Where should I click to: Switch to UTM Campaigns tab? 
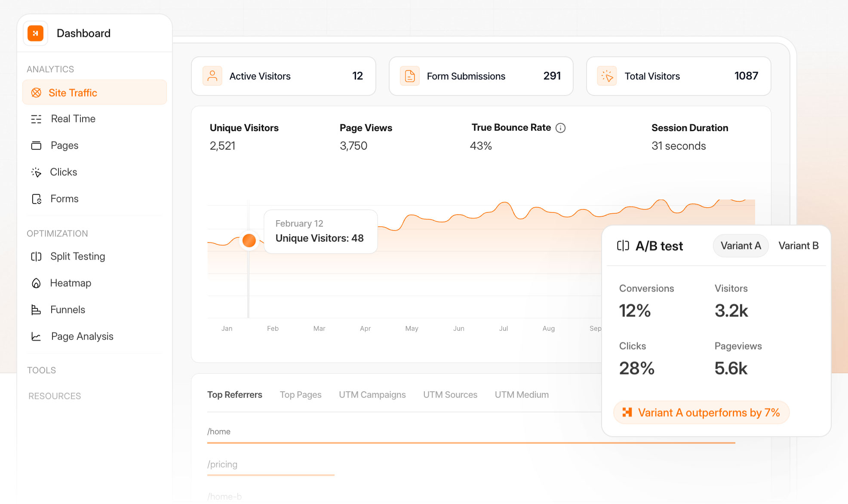[372, 395]
